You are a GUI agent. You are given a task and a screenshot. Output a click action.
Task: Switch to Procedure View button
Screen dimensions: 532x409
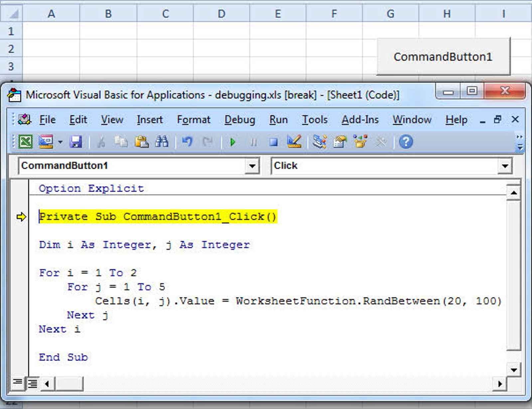coord(17,383)
